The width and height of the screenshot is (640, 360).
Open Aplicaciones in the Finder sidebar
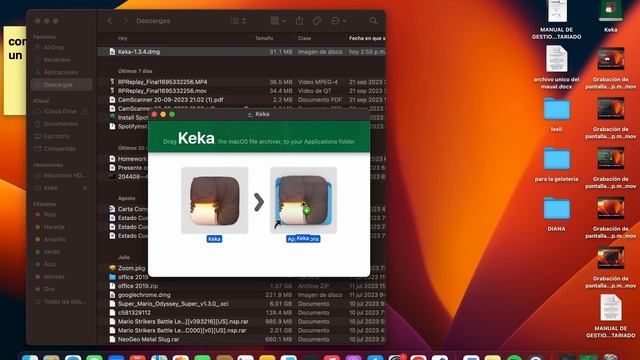click(x=60, y=72)
